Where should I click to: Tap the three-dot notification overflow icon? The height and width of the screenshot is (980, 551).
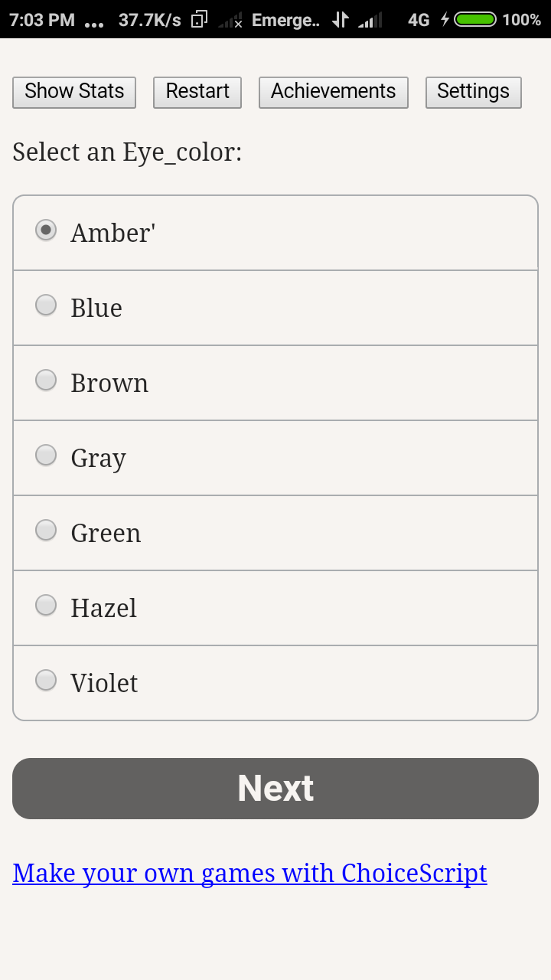[94, 23]
